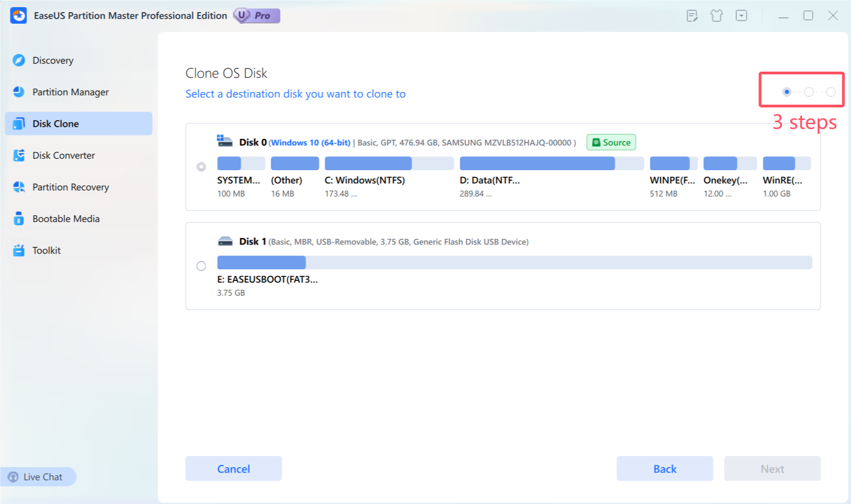
Task: Open the task/notes icon in title bar
Action: tap(692, 16)
